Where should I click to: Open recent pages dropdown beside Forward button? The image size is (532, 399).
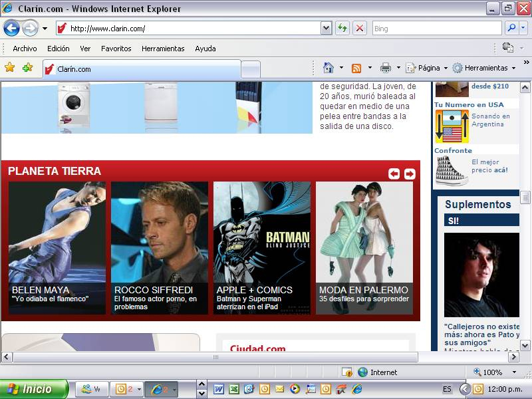coord(45,29)
